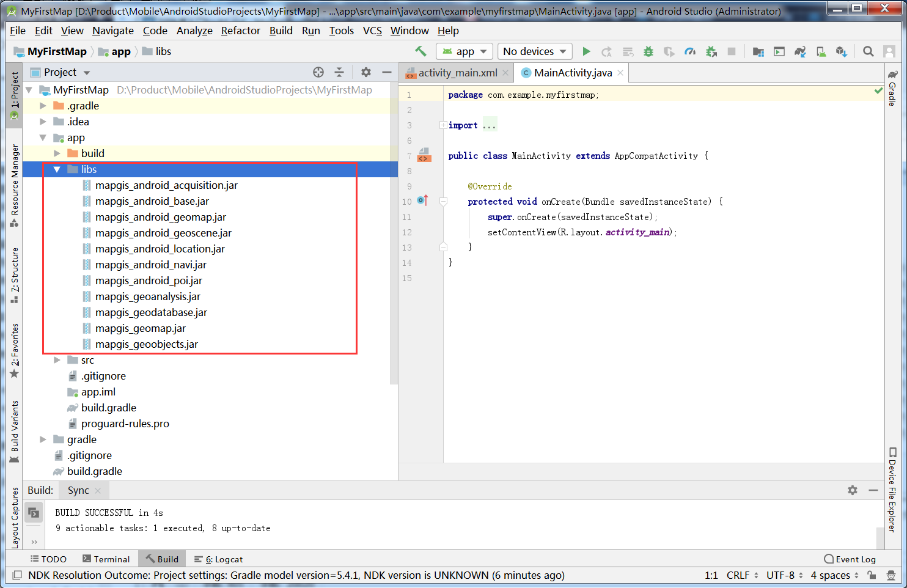Open the TODO tool window
The height and width of the screenshot is (588, 907).
pos(48,559)
